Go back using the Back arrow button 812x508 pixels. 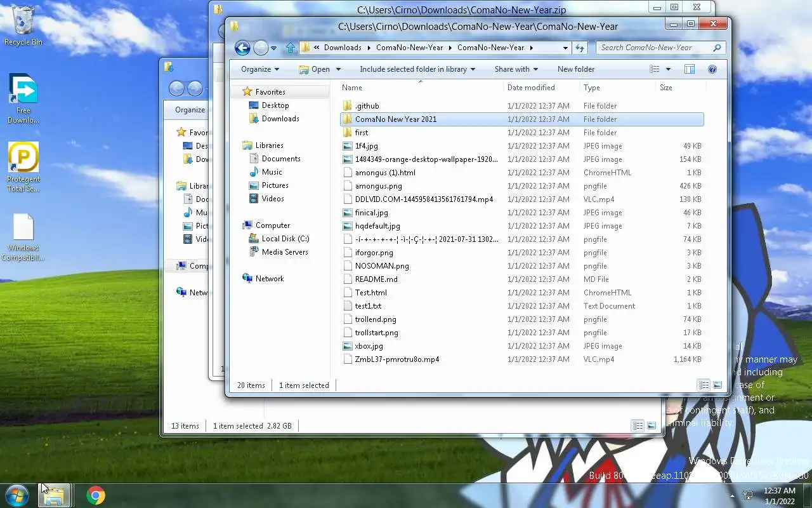point(242,48)
